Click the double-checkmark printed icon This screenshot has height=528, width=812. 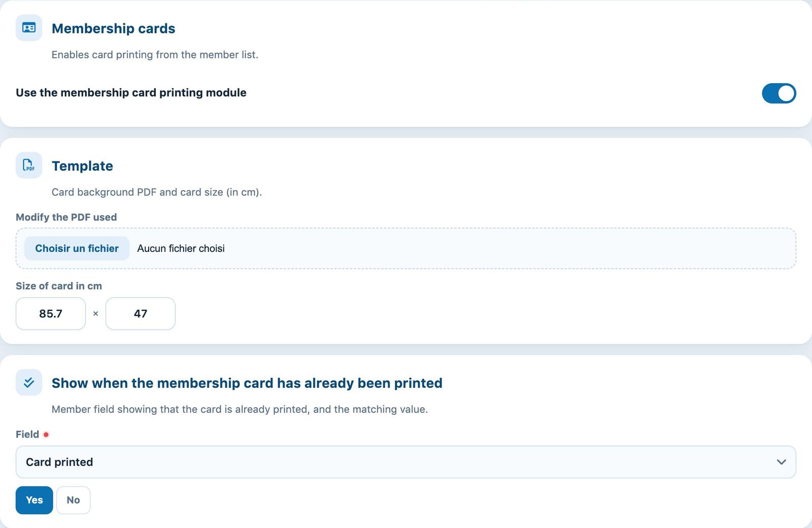click(x=29, y=382)
